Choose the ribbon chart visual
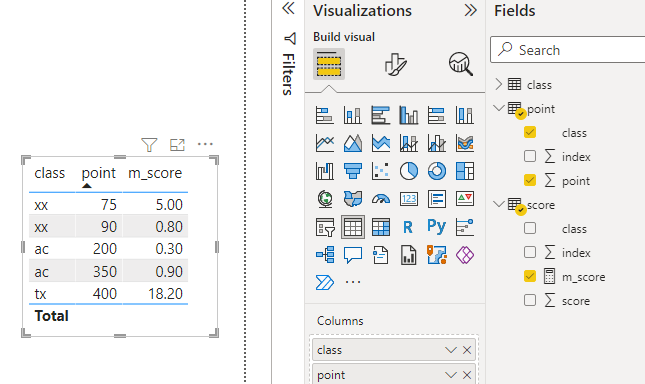The width and height of the screenshot is (645, 384). pos(464,143)
